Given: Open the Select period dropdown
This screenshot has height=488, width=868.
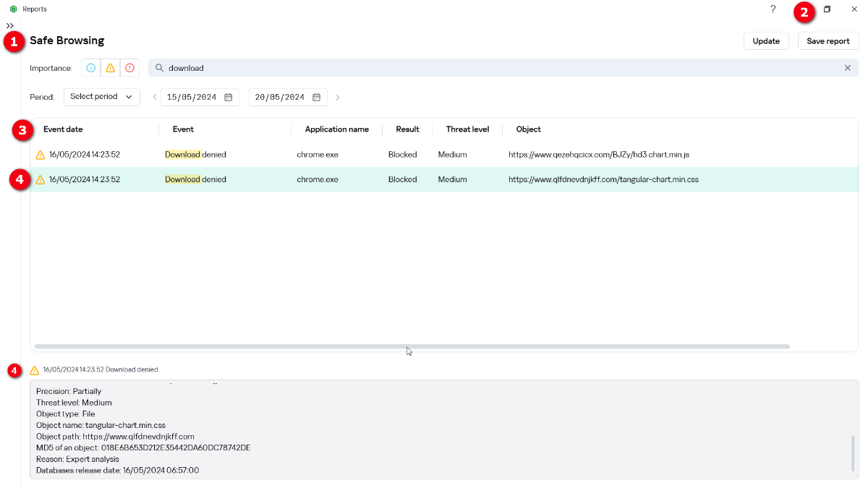Looking at the screenshot, I should click(102, 97).
